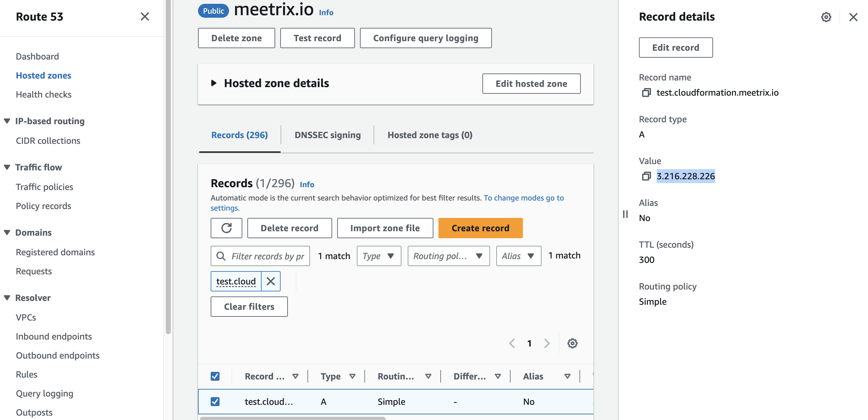
Task: Open Health checks in sidebar
Action: pyautogui.click(x=43, y=94)
